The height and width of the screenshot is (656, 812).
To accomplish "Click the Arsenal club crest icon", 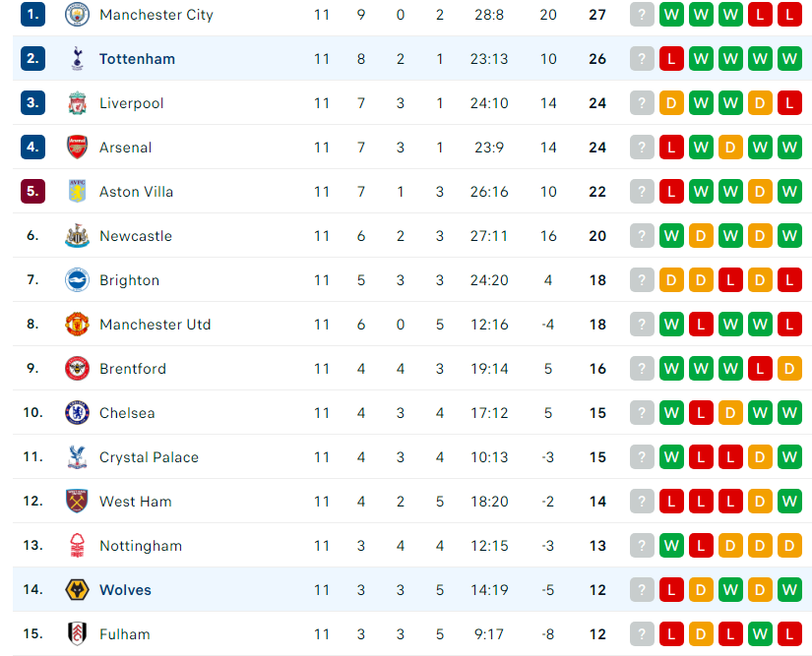I will [77, 147].
